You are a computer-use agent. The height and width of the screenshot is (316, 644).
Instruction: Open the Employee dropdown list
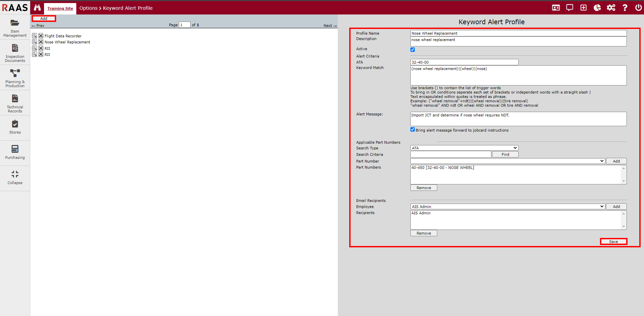[508, 207]
